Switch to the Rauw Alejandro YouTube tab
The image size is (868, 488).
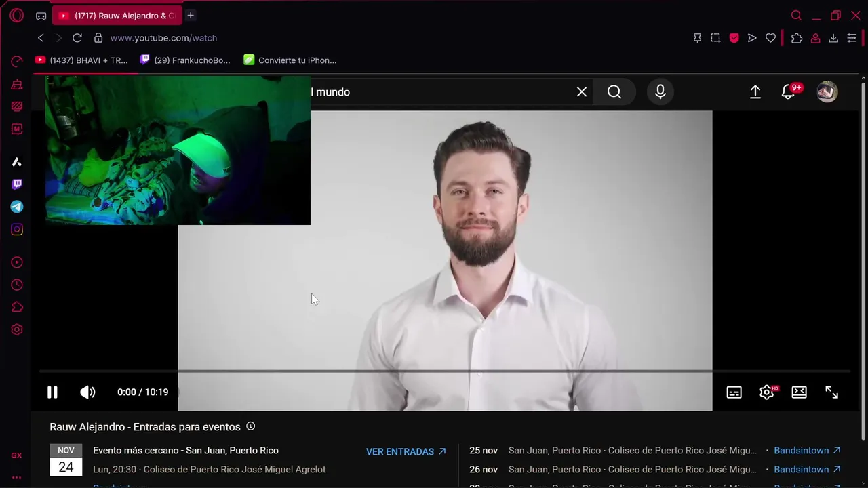tap(118, 16)
